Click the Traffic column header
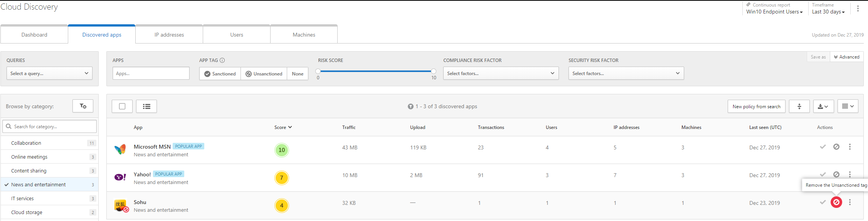The image size is (868, 221). point(349,127)
